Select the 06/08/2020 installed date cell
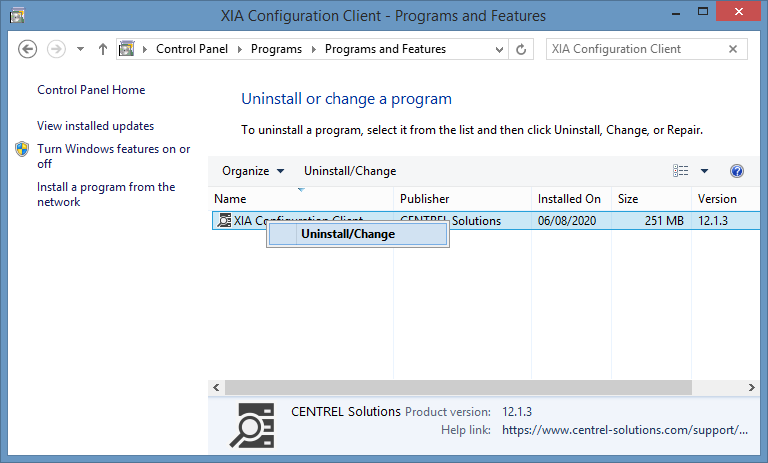The height and width of the screenshot is (463, 768). click(x=567, y=221)
